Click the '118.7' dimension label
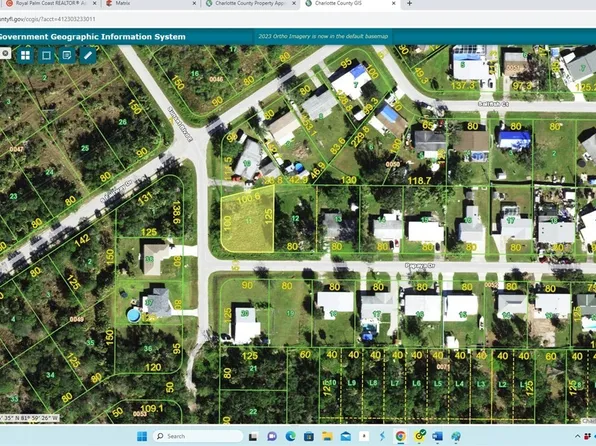The image size is (596, 446). point(419,181)
